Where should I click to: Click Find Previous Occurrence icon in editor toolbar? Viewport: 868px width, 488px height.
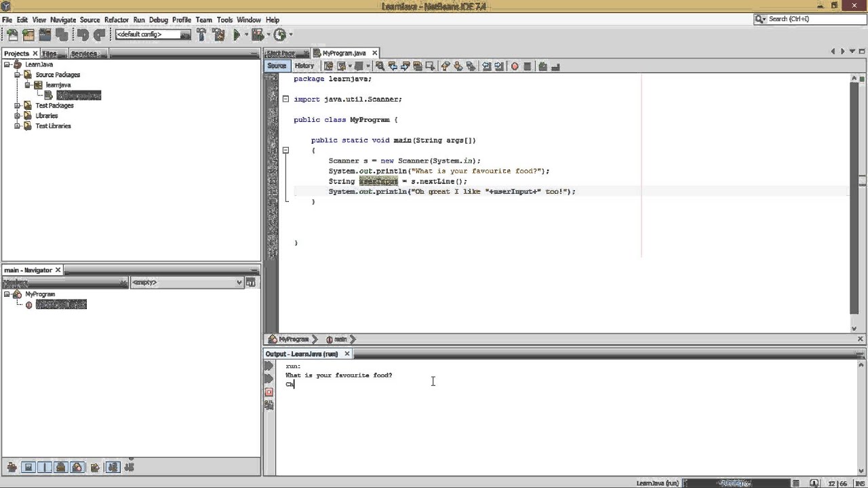[x=393, y=66]
